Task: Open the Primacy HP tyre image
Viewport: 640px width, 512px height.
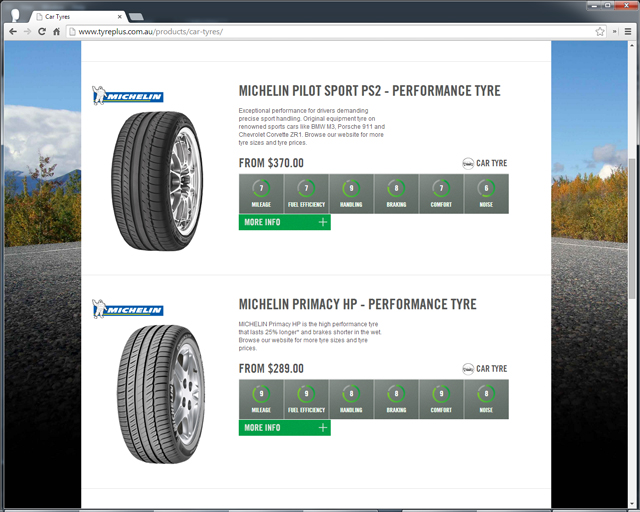Action: [x=161, y=394]
